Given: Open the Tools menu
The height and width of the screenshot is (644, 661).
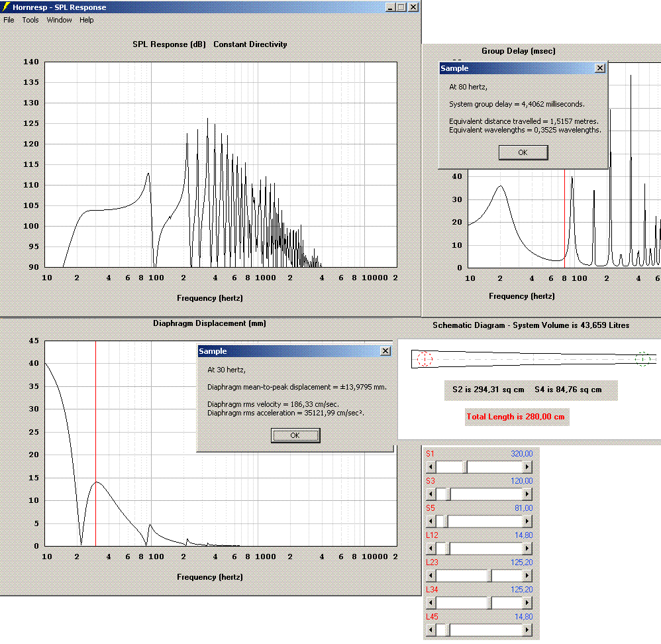Looking at the screenshot, I should (x=30, y=20).
